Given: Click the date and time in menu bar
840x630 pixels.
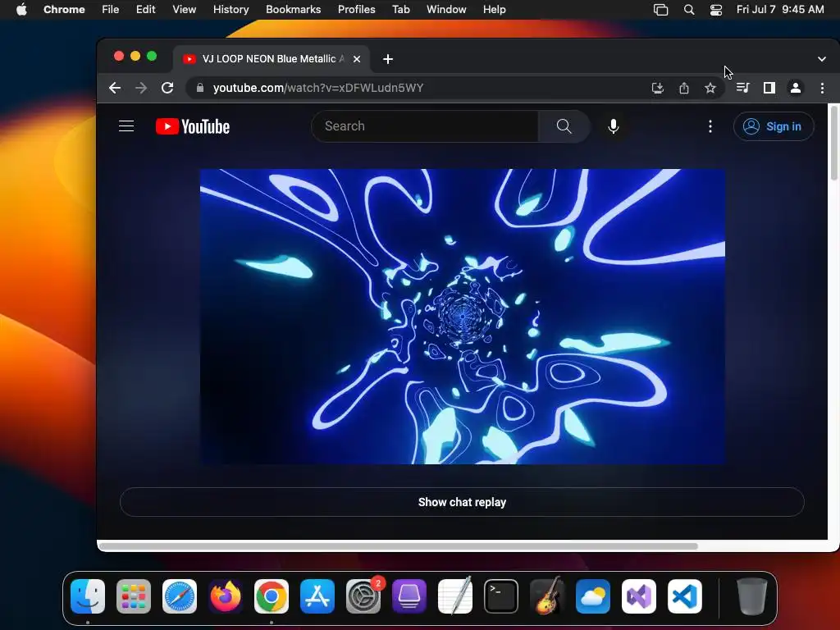Looking at the screenshot, I should tap(780, 10).
